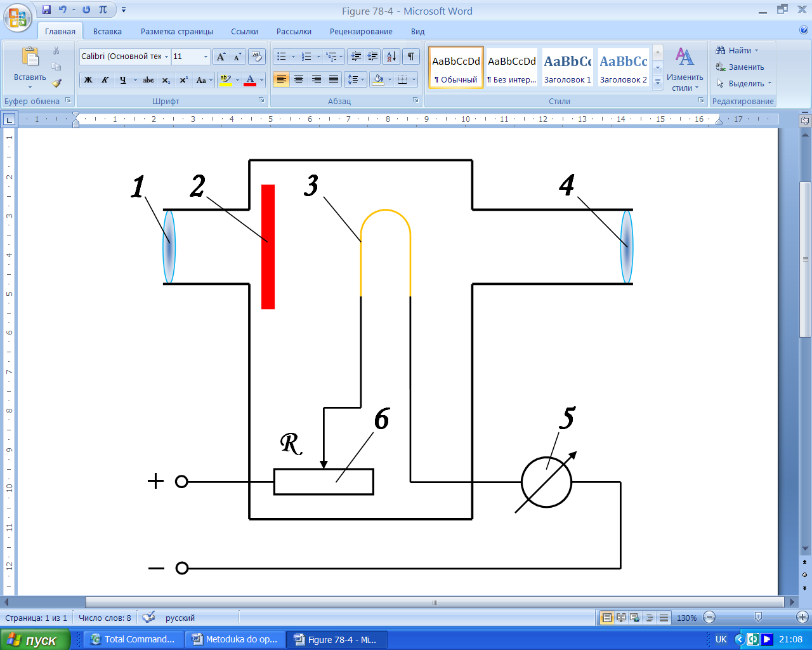Redo action in Quick Access toolbar
Viewport: 812px width, 650px height.
tap(86, 10)
